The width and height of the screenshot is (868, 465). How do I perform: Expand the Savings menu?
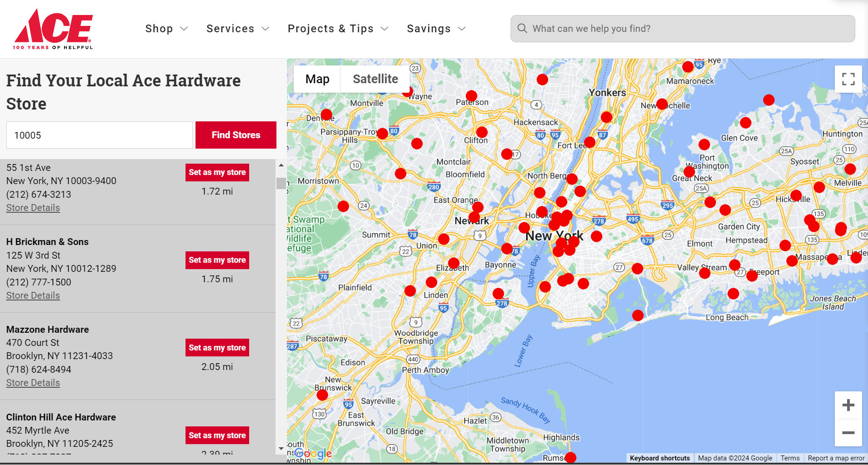pyautogui.click(x=437, y=29)
